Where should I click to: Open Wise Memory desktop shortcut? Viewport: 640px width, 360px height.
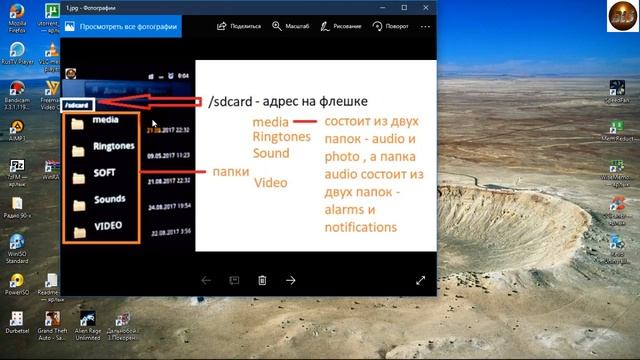(617, 173)
